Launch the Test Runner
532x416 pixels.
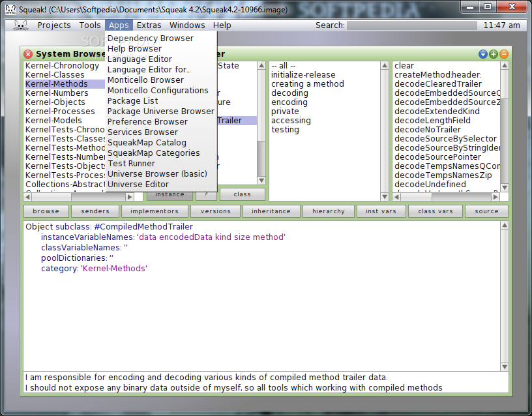tap(161, 164)
